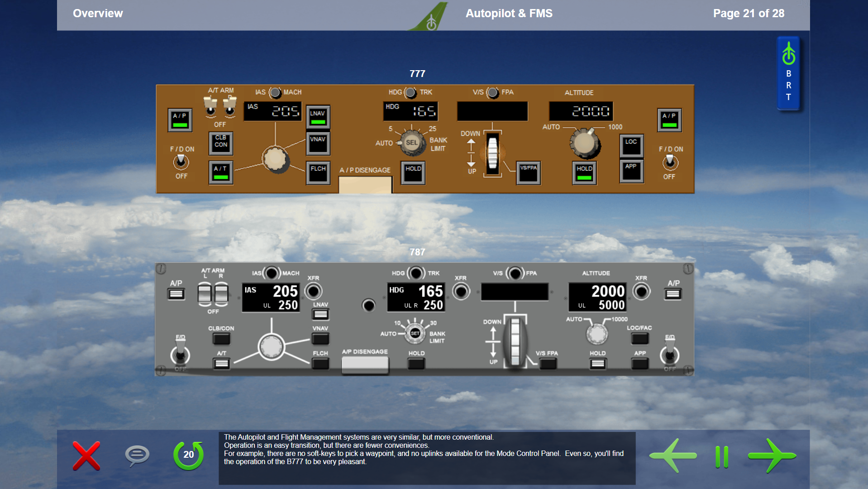Toggle right A/T ARM switch on 777 panel
The height and width of the screenshot is (489, 868).
230,106
